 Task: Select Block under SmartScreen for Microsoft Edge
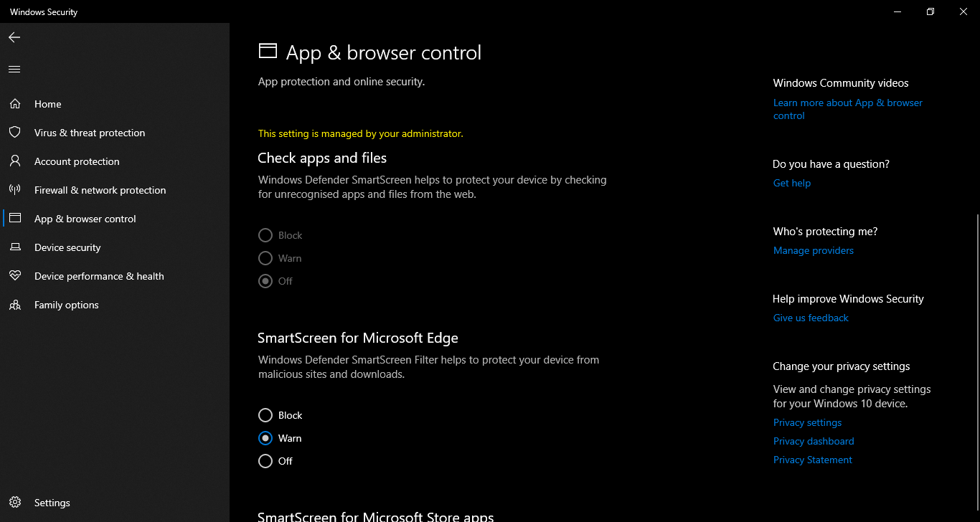tap(265, 415)
